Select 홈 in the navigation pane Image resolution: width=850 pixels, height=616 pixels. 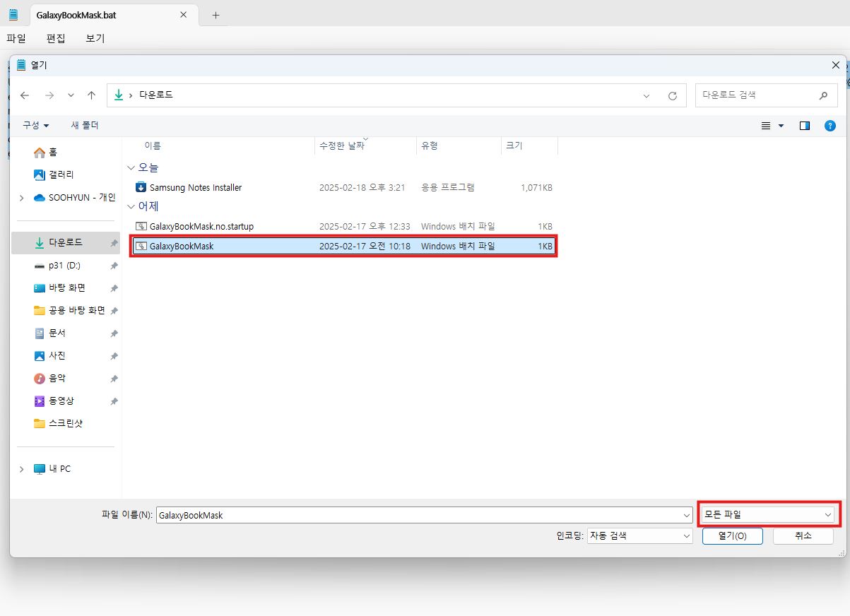click(64, 152)
